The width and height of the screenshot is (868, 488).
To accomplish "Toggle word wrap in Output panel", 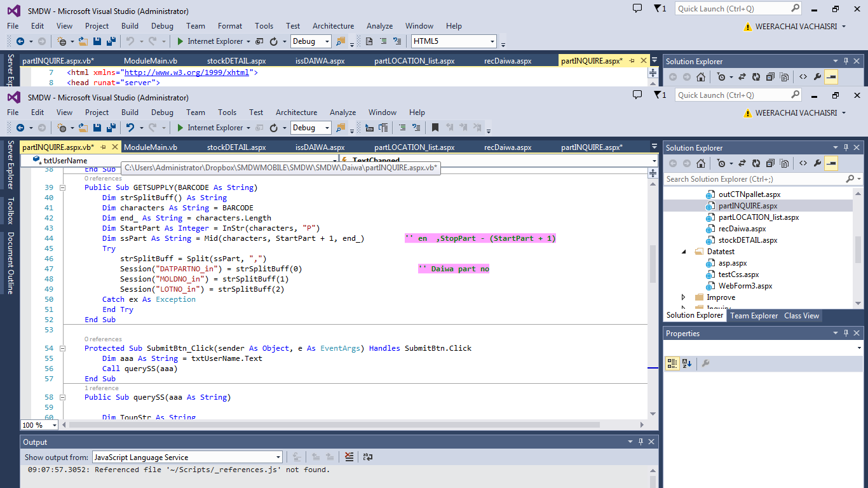I will click(367, 457).
